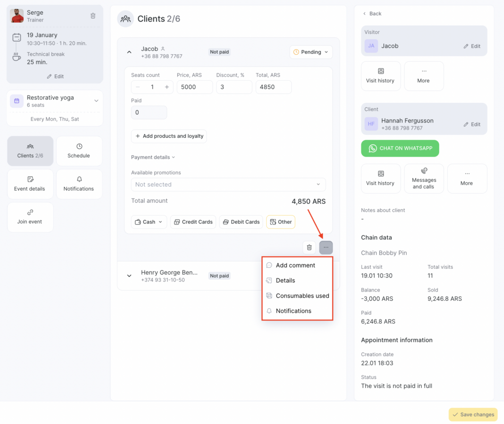Click the trash icon below payment methods
This screenshot has width=504, height=424.
pos(309,247)
